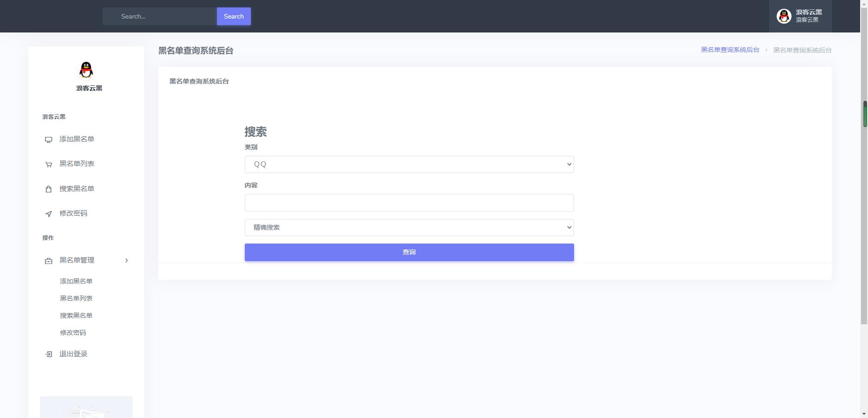Select 退出登录 from the sidebar
This screenshot has height=418, width=868.
click(x=73, y=354)
